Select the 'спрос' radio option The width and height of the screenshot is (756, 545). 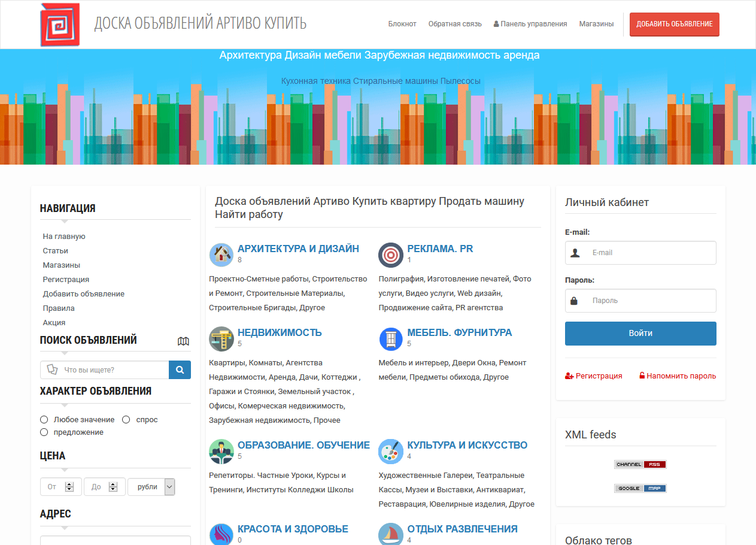click(126, 420)
